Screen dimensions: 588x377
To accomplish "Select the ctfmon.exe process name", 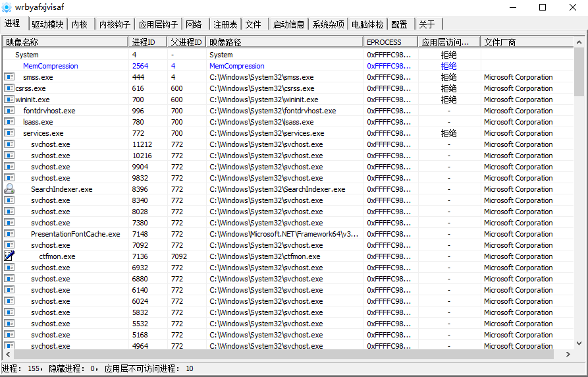I will tap(57, 256).
